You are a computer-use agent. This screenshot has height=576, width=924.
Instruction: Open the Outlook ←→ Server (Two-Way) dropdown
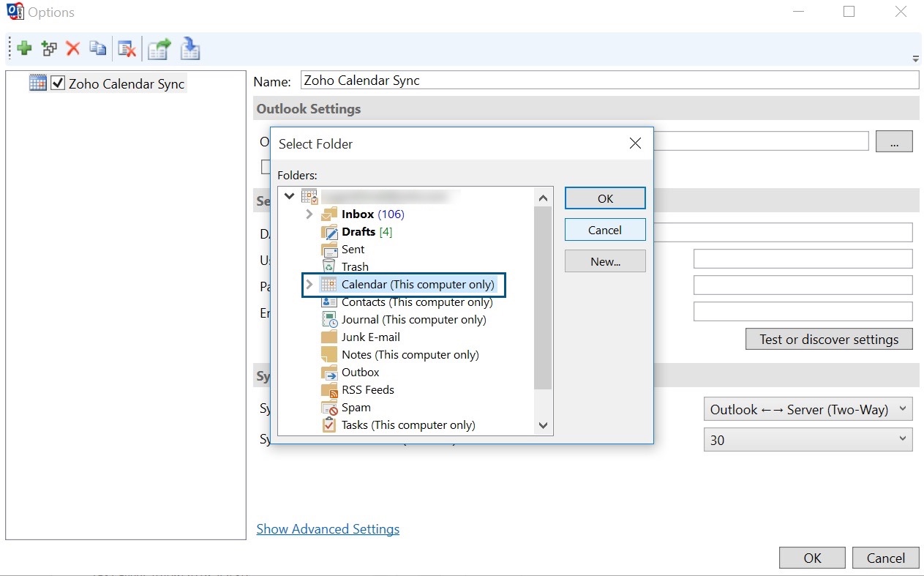[808, 410]
